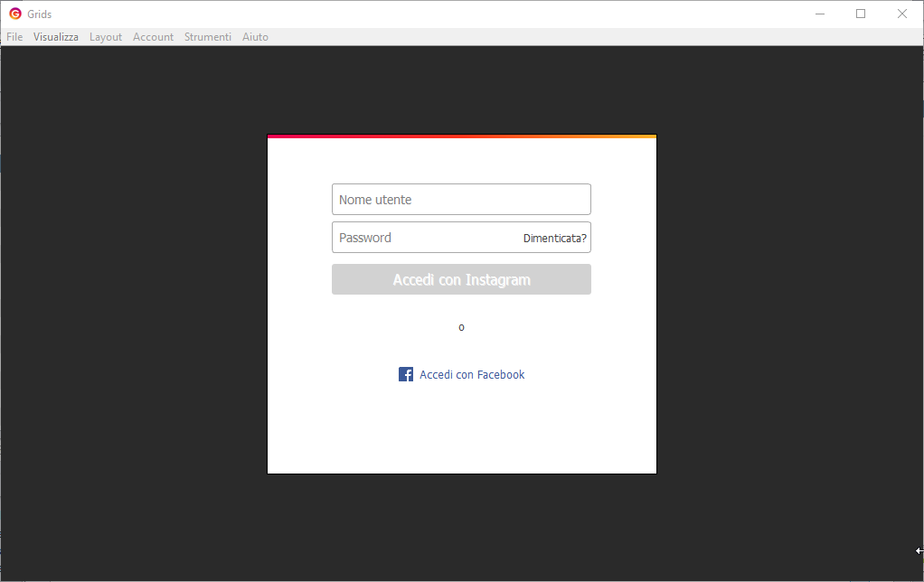Open the Aiuto menu

[x=255, y=36]
